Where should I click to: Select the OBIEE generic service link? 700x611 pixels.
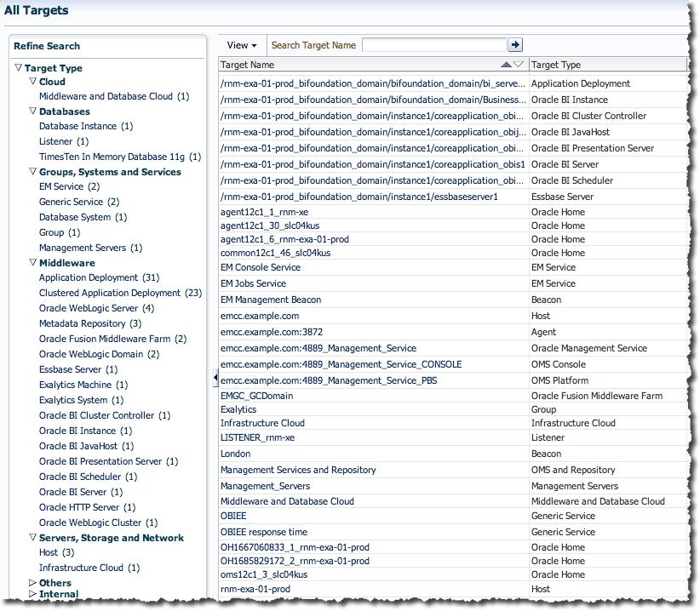pos(233,516)
